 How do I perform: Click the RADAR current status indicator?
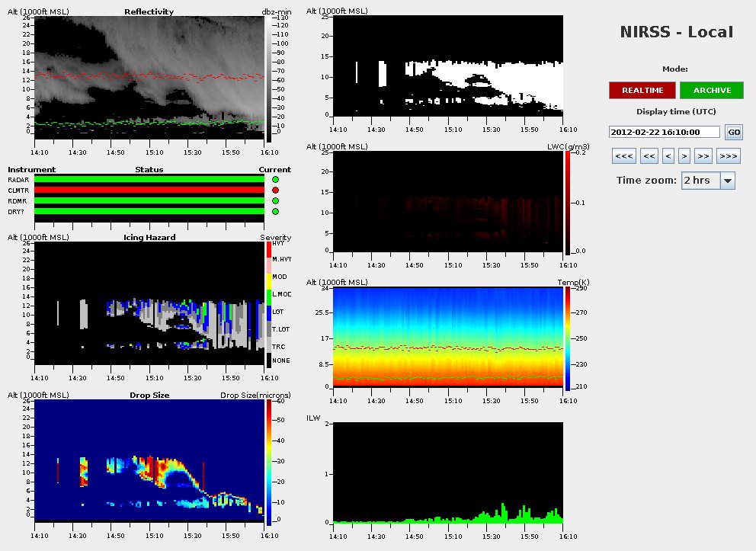[275, 179]
